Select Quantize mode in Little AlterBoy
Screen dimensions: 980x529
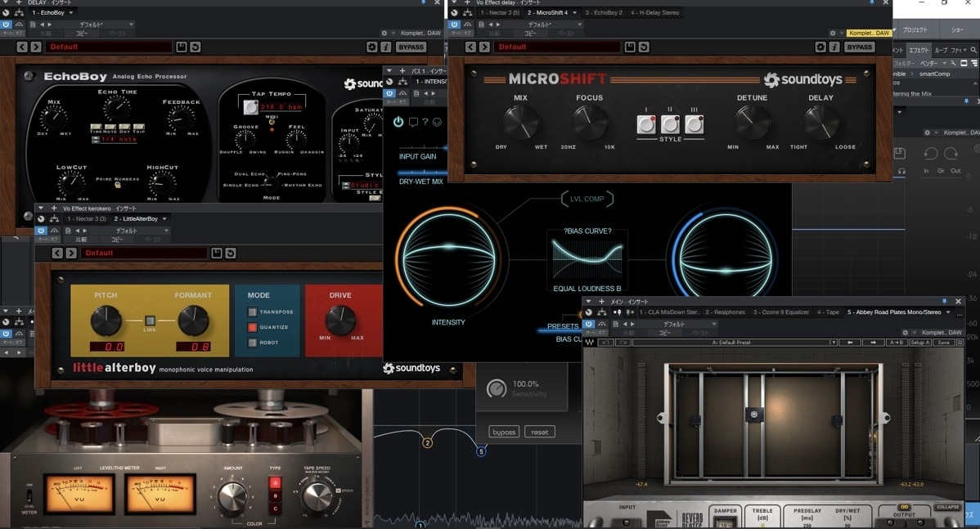tap(253, 327)
